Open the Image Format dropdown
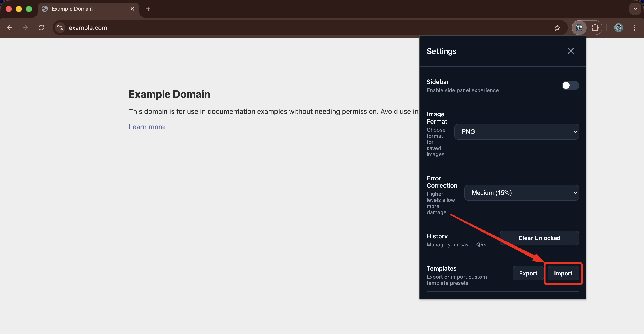The height and width of the screenshot is (334, 644). click(x=517, y=131)
